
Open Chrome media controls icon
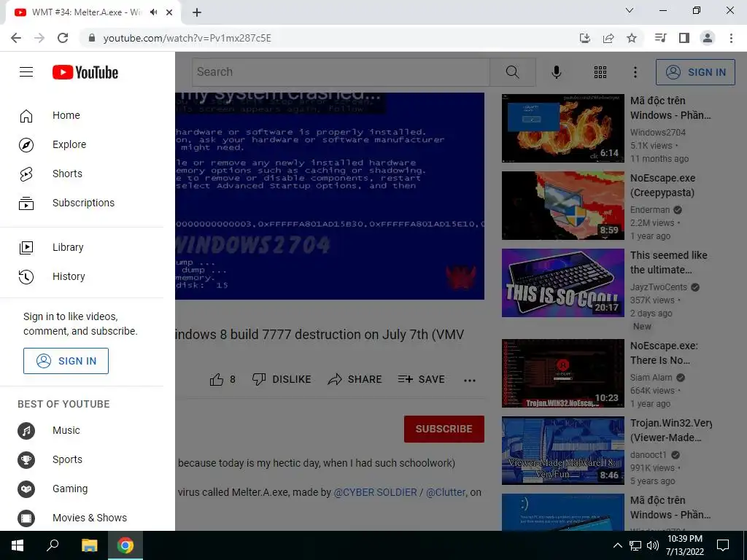pyautogui.click(x=660, y=38)
